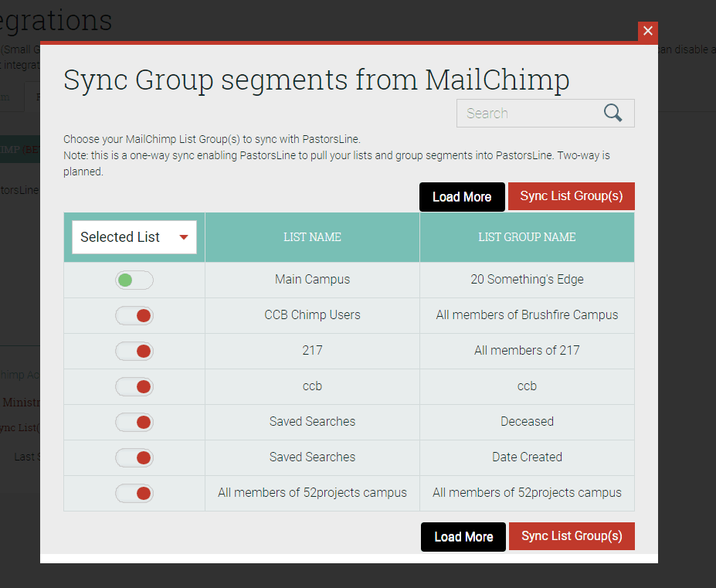Image resolution: width=716 pixels, height=588 pixels.
Task: Click the LIST NAME column header
Action: (312, 237)
